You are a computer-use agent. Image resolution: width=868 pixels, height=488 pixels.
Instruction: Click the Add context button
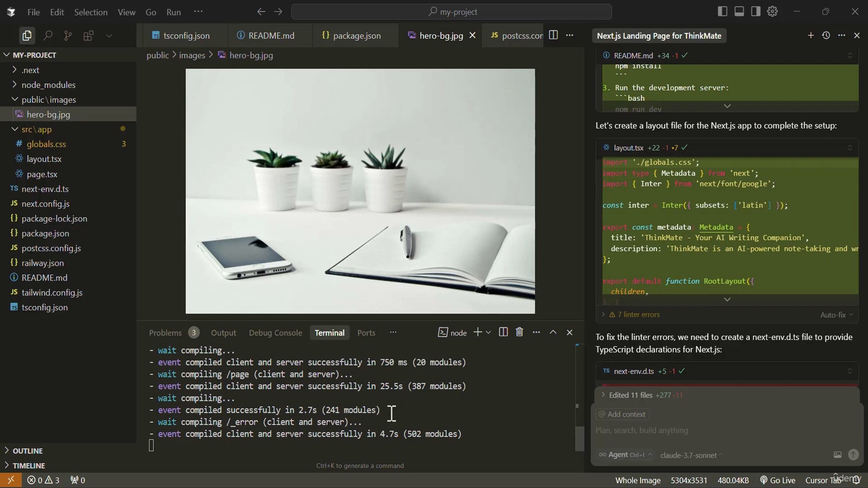623,414
